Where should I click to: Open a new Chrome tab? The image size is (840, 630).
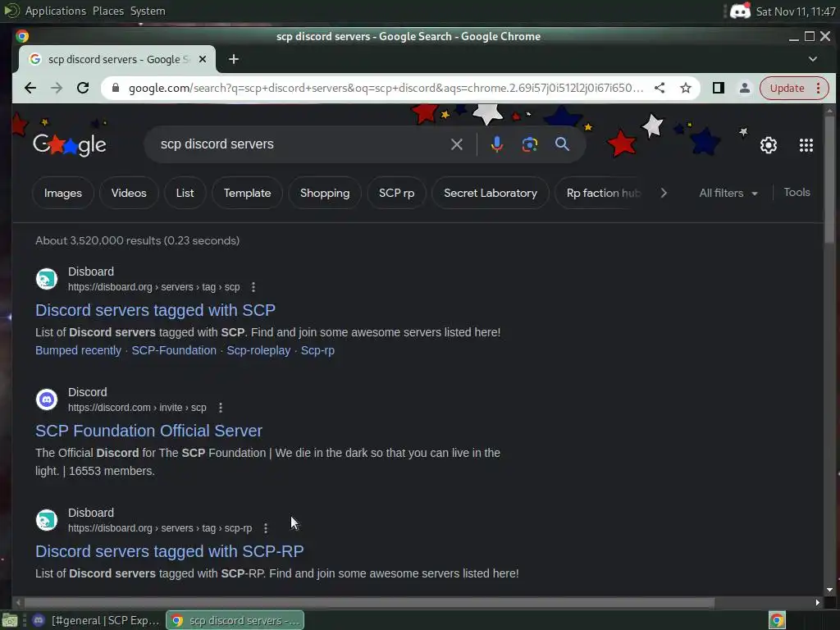coord(234,59)
